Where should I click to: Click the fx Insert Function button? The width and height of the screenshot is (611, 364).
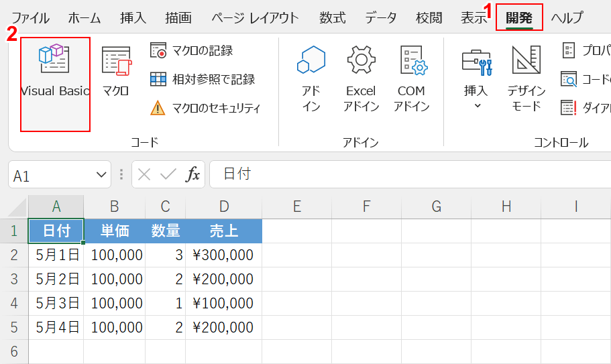pyautogui.click(x=193, y=175)
